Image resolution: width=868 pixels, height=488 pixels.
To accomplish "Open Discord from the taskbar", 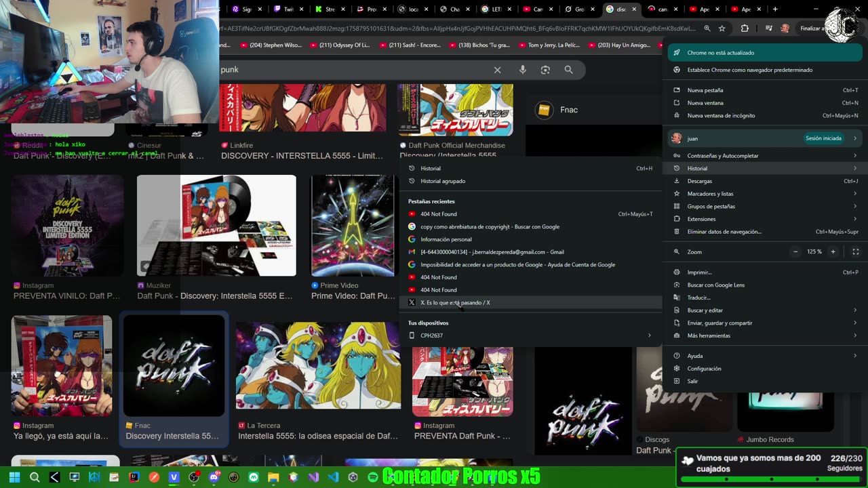I will click(x=214, y=477).
